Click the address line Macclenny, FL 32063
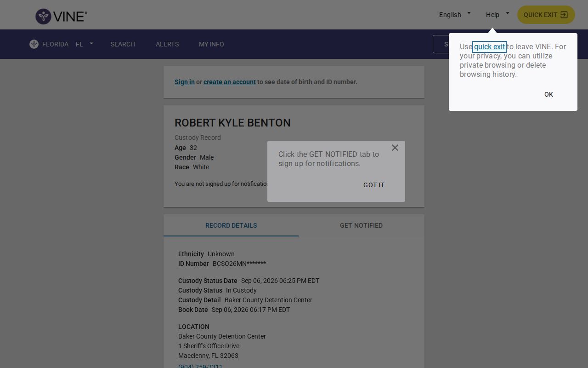This screenshot has width=588, height=368. coord(208,356)
